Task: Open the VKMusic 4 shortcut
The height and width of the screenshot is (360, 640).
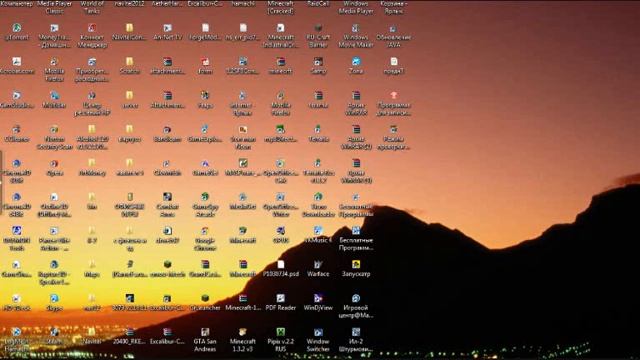Action: pyautogui.click(x=318, y=231)
